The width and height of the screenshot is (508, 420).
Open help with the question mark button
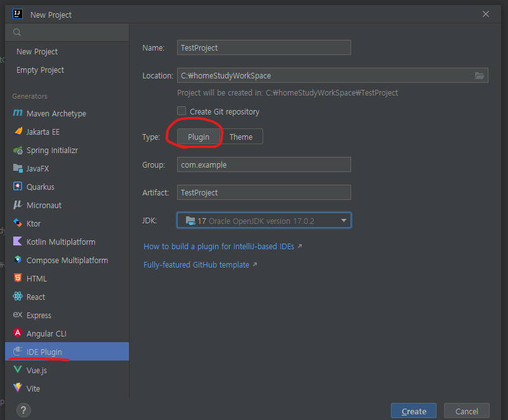tap(23, 411)
